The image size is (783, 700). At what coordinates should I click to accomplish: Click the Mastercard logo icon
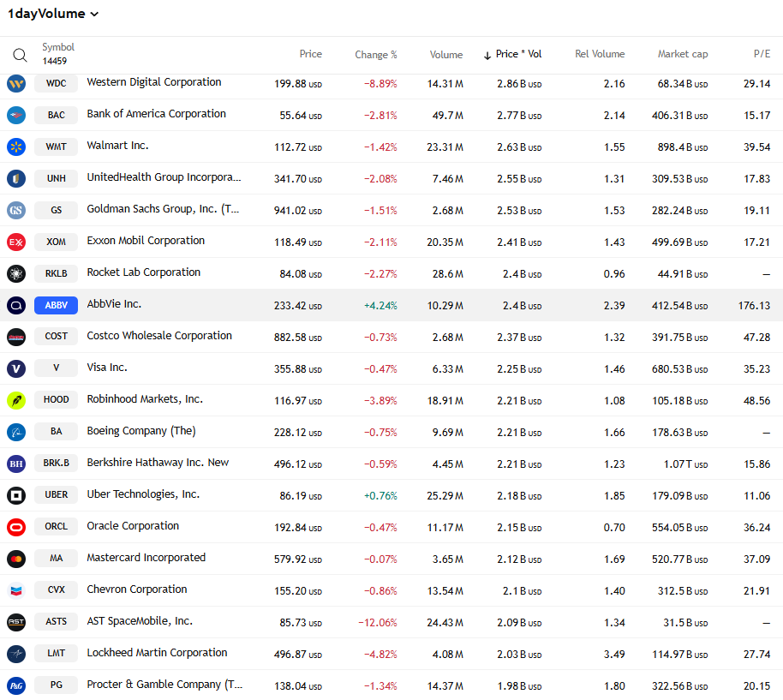[16, 559]
